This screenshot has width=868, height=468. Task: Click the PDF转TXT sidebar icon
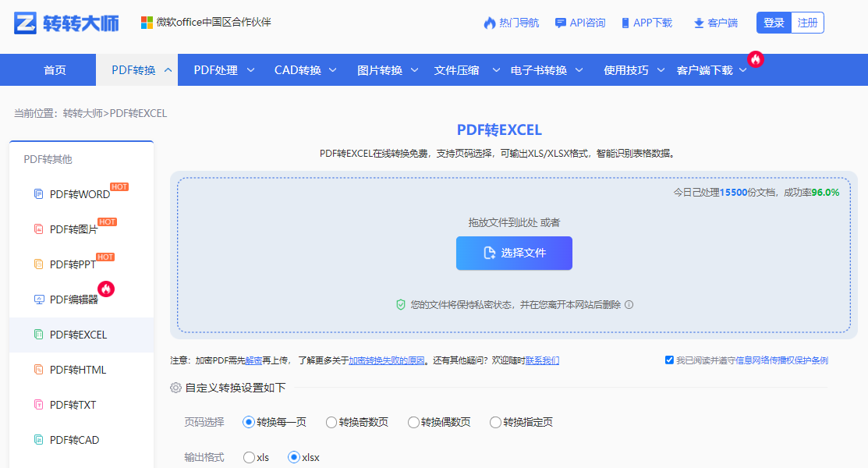coord(38,404)
